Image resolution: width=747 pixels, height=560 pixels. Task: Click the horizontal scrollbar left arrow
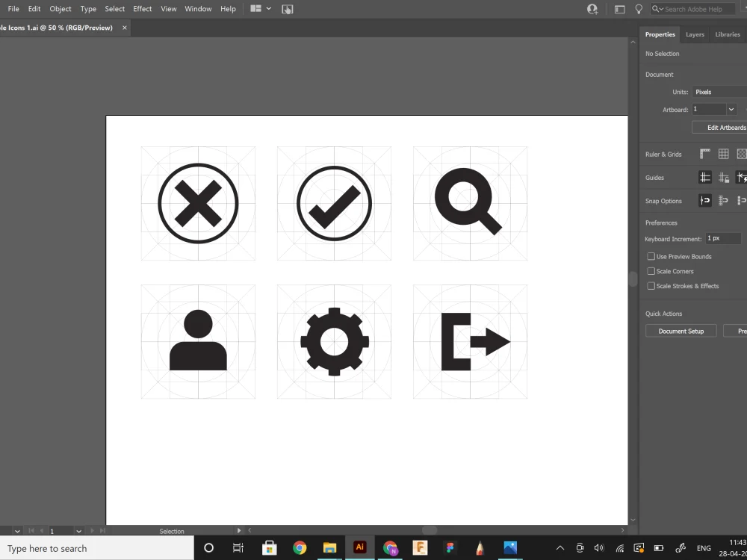pyautogui.click(x=249, y=530)
